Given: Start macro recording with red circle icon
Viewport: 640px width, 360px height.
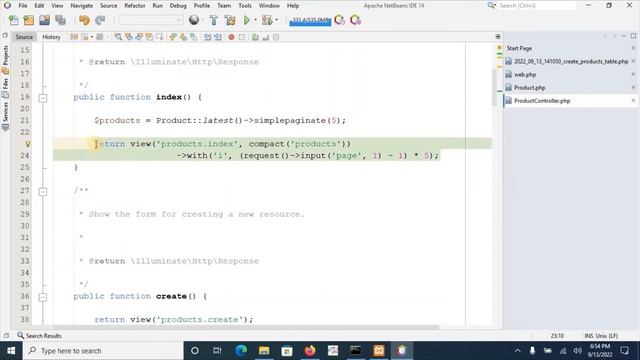Looking at the screenshot, I should point(231,37).
